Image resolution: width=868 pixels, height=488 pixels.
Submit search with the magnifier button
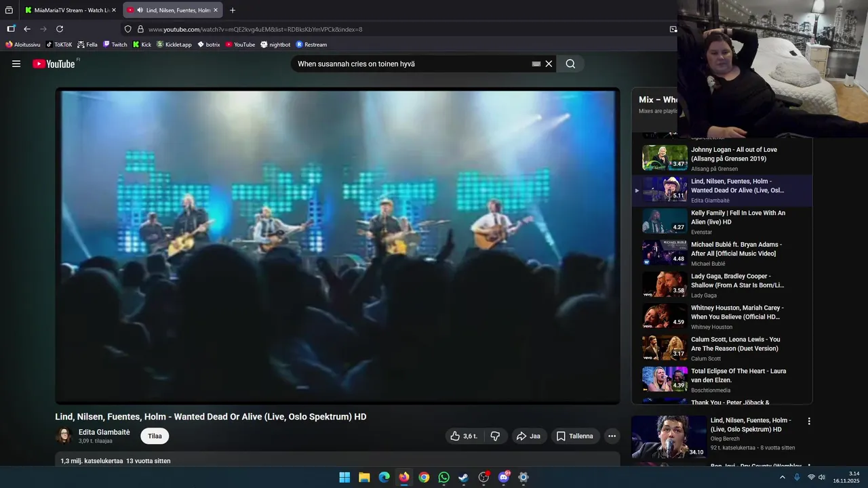click(x=570, y=64)
